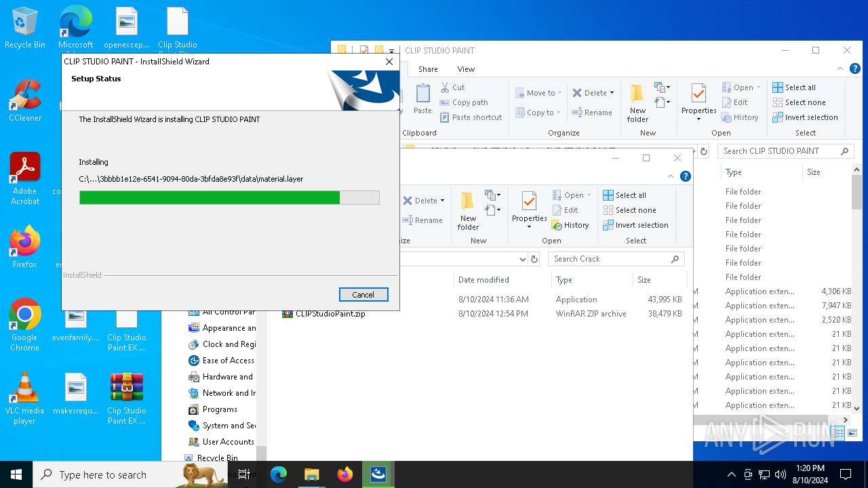The image size is (868, 488).
Task: Open the Open dropdown in CLIP STUDIO PAINT window
Action: [x=741, y=87]
